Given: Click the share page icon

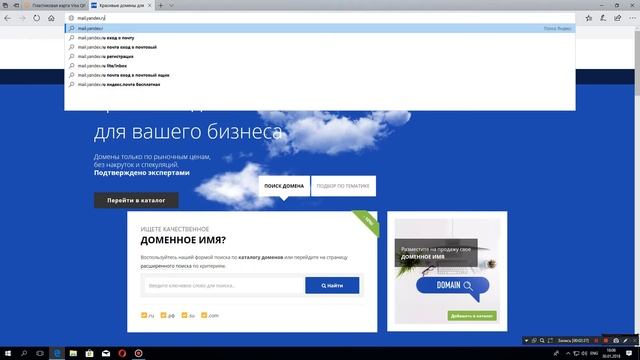Looking at the screenshot, I should (618, 18).
